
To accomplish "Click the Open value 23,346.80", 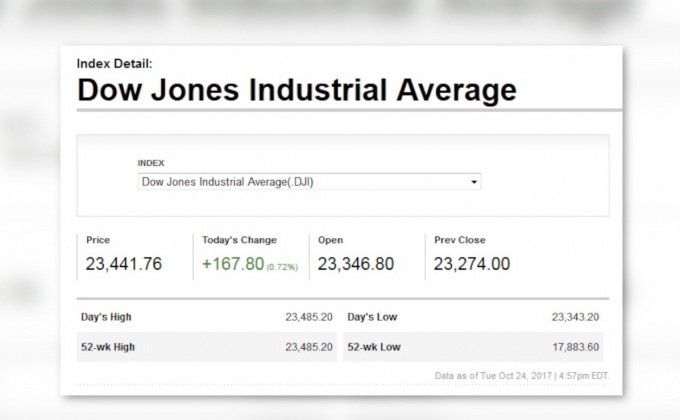I will [x=355, y=264].
